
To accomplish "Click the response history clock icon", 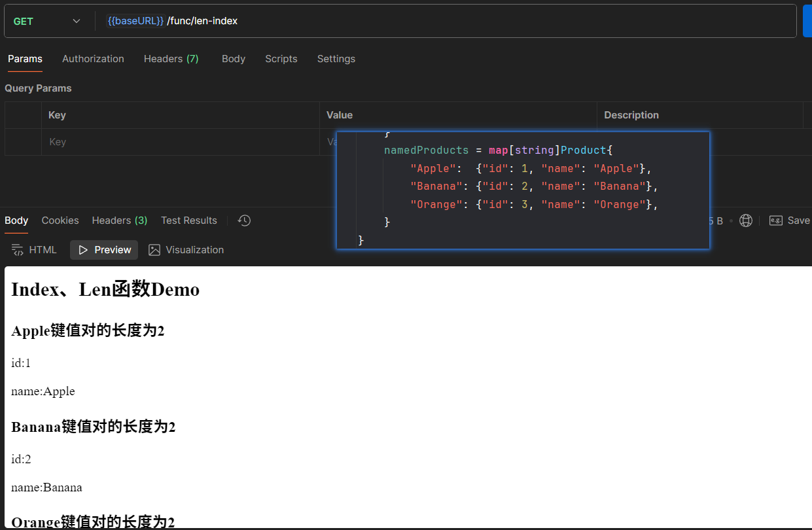I will [x=244, y=221].
